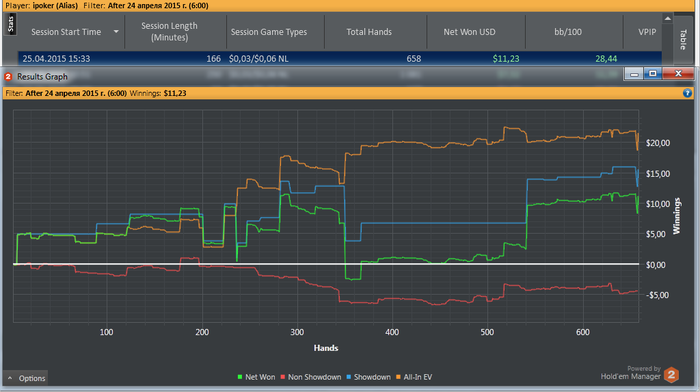Click the $0,00 axis label
Screen dimensions: 700x392
pos(655,265)
